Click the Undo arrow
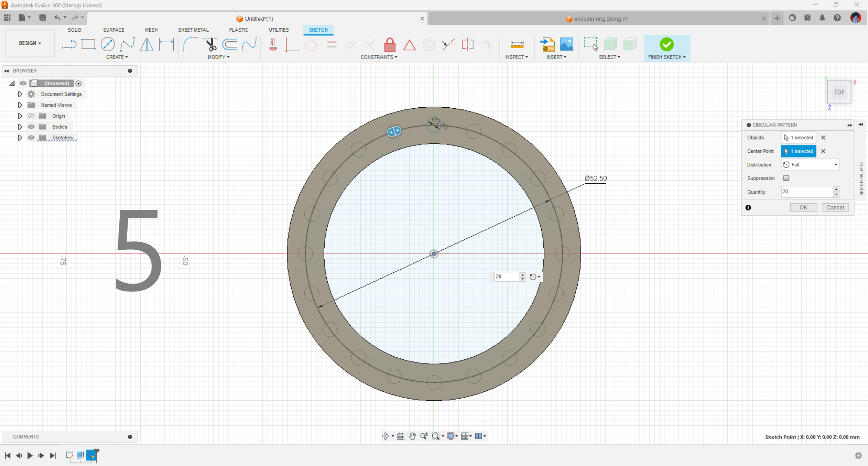The height and width of the screenshot is (466, 868). (57, 18)
